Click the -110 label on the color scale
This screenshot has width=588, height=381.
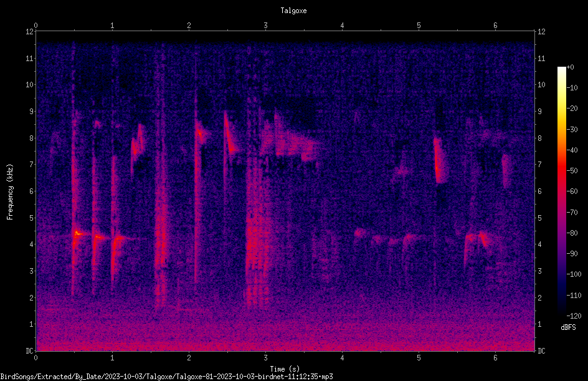point(574,296)
